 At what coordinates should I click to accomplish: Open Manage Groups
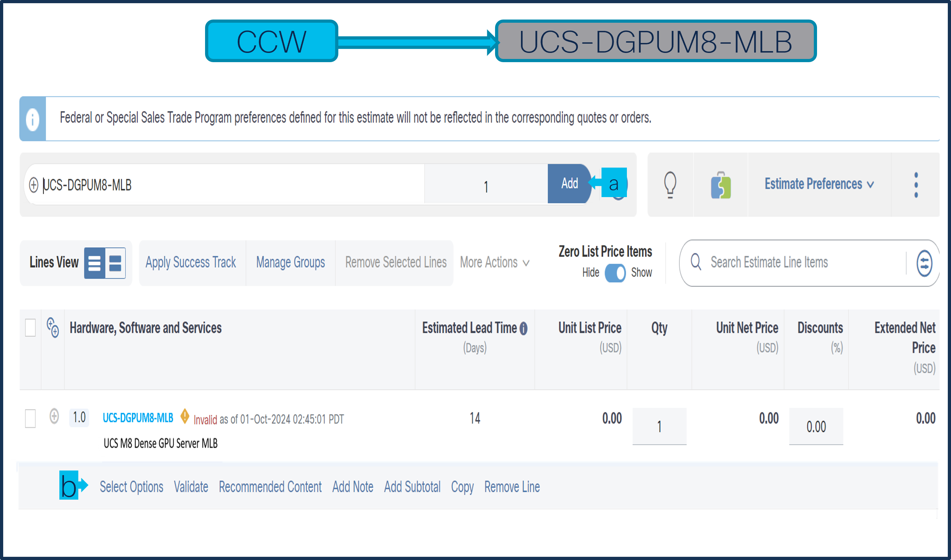click(x=290, y=262)
